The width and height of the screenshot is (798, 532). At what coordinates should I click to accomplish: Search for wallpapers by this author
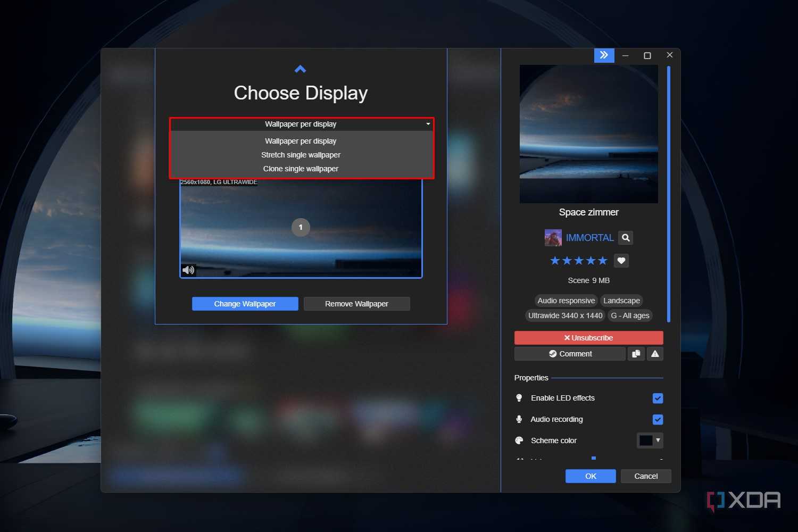pos(626,238)
